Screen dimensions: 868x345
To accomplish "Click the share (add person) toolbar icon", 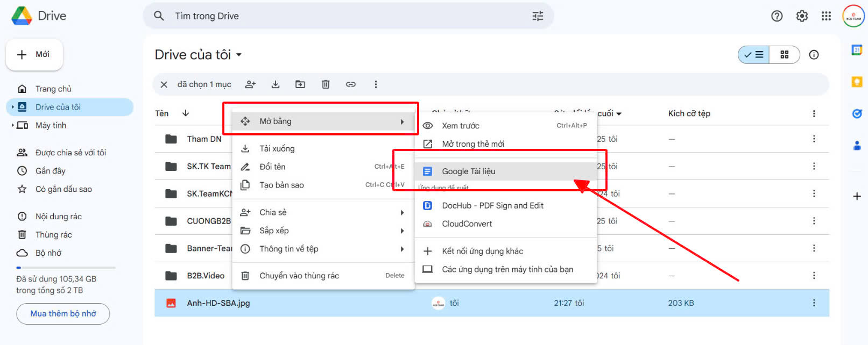I will click(x=250, y=84).
